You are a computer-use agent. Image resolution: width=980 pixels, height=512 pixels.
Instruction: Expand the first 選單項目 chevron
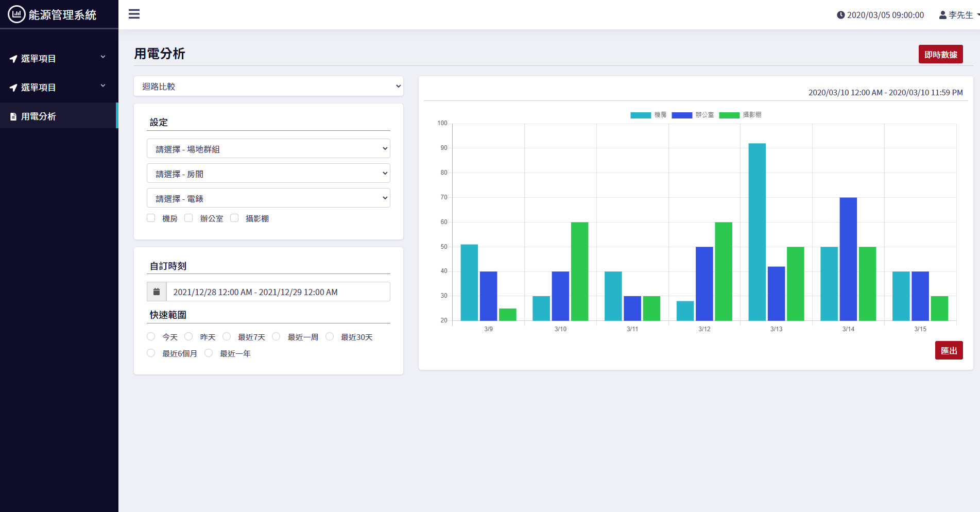(x=103, y=57)
